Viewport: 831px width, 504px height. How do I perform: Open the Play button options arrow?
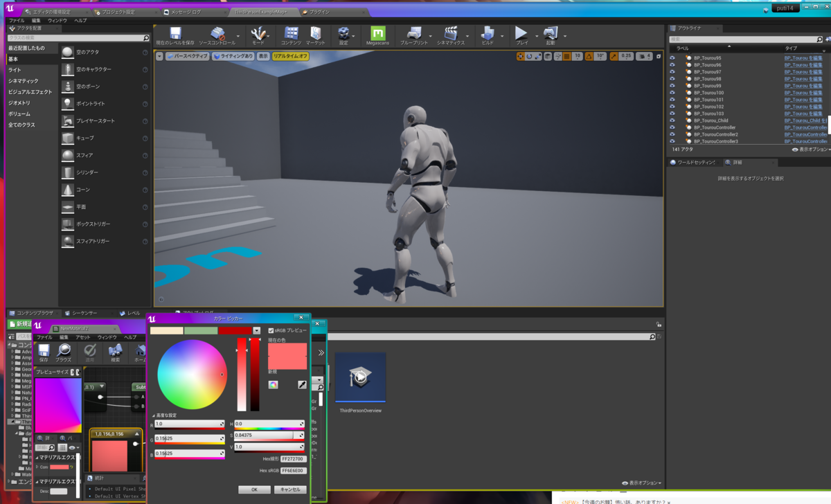[536, 36]
